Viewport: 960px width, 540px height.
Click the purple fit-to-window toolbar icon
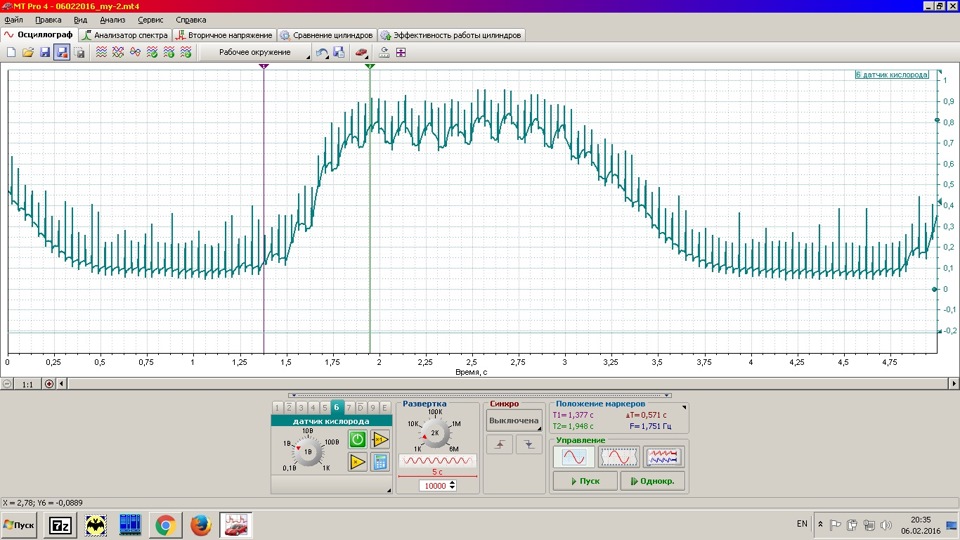tap(401, 53)
